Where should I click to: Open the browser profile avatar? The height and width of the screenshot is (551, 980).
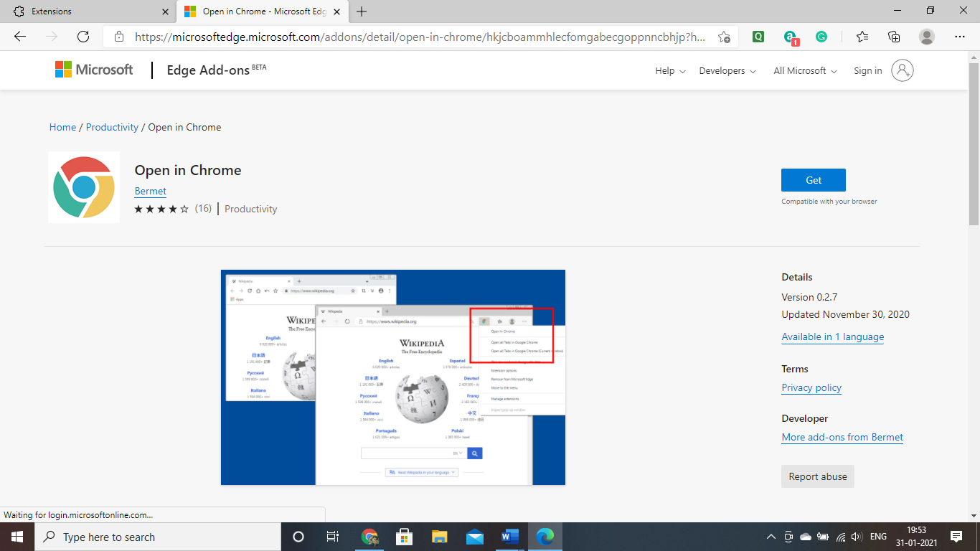927,37
